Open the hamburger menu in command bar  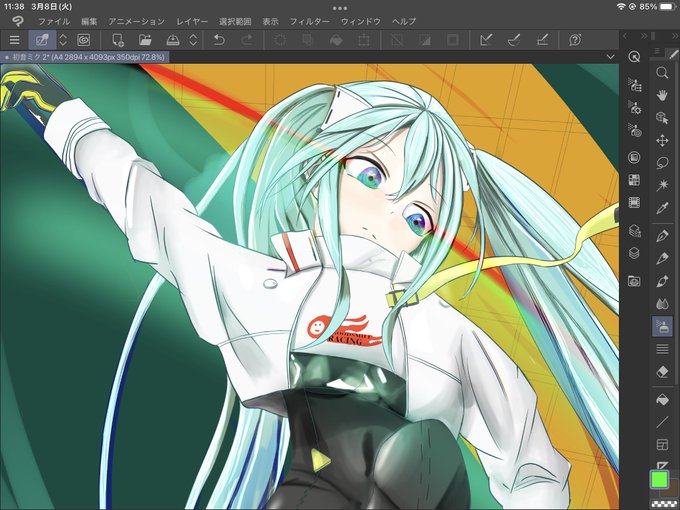coord(14,40)
